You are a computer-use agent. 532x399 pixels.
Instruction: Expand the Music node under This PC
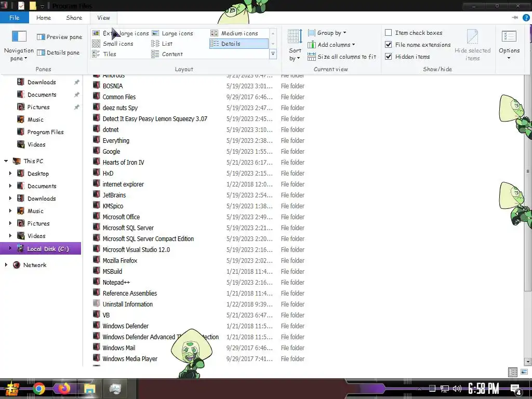tap(10, 211)
